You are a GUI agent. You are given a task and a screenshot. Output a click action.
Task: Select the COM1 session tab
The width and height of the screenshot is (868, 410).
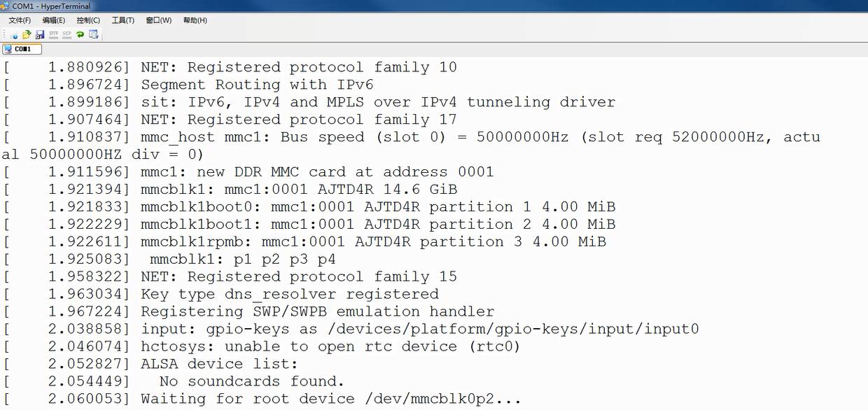tap(22, 49)
